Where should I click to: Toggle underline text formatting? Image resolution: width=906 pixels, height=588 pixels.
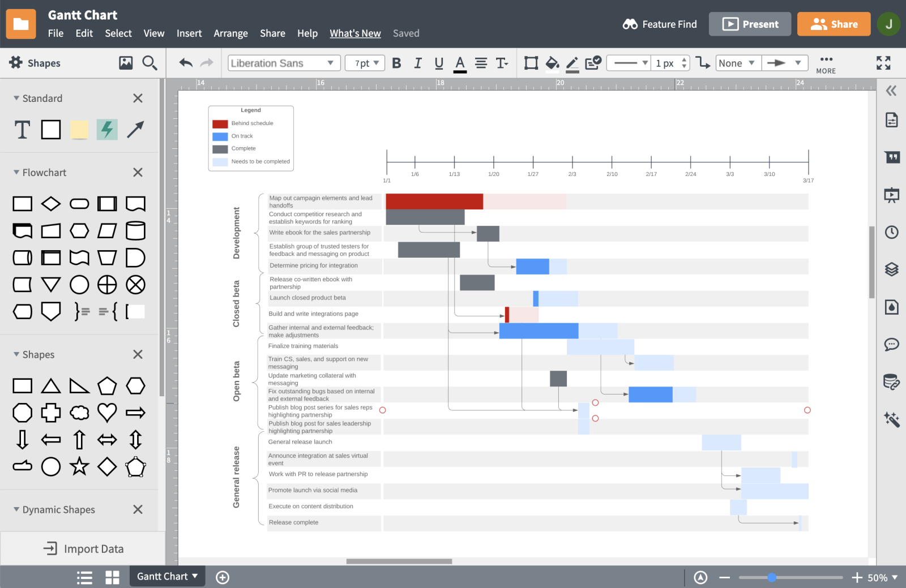(x=439, y=63)
